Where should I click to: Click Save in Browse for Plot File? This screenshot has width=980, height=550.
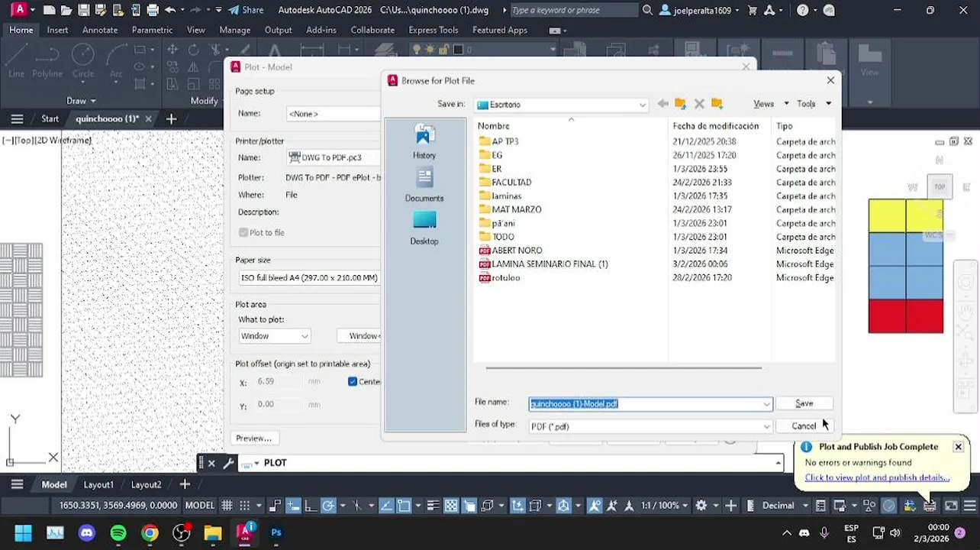[x=804, y=403]
